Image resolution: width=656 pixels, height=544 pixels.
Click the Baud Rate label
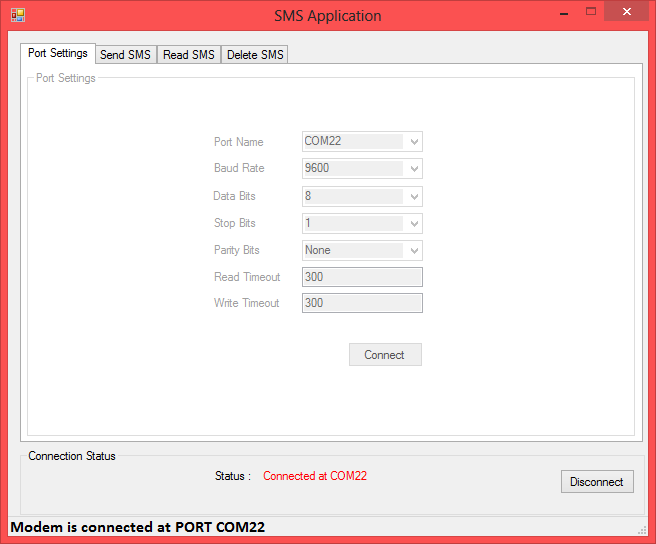[239, 168]
